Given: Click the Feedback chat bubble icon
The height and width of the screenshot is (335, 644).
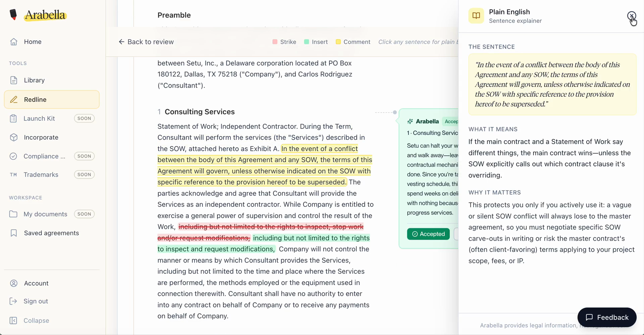Looking at the screenshot, I should 589,317.
